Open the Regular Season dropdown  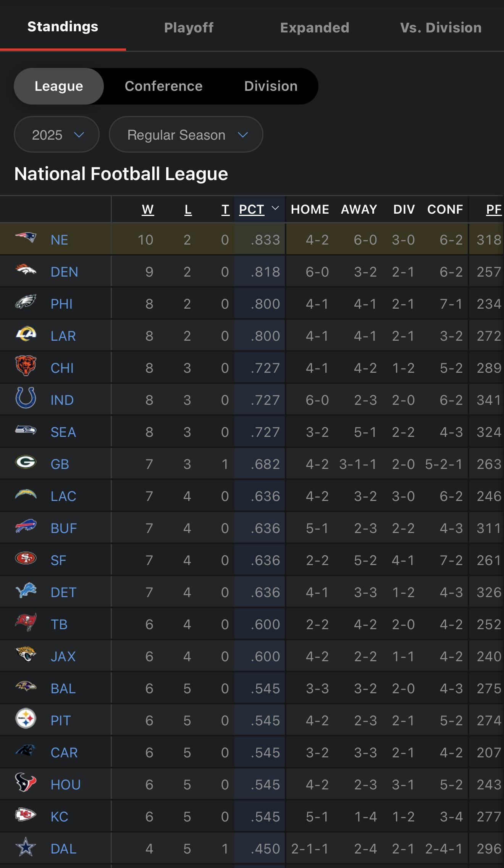tap(186, 135)
